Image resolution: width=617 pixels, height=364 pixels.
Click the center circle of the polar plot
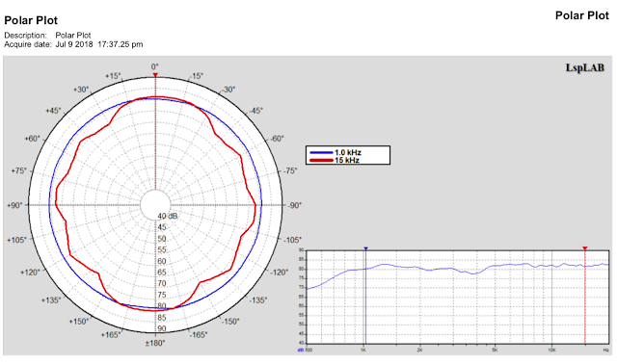click(155, 205)
